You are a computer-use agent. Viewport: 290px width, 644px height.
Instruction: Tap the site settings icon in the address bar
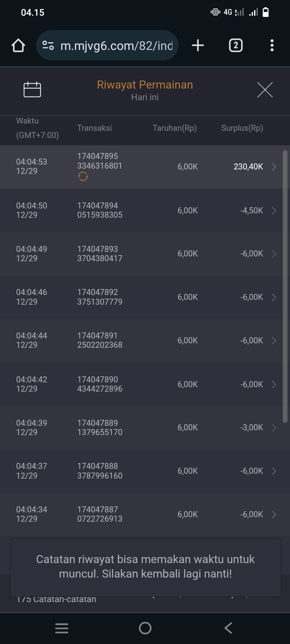[x=48, y=45]
